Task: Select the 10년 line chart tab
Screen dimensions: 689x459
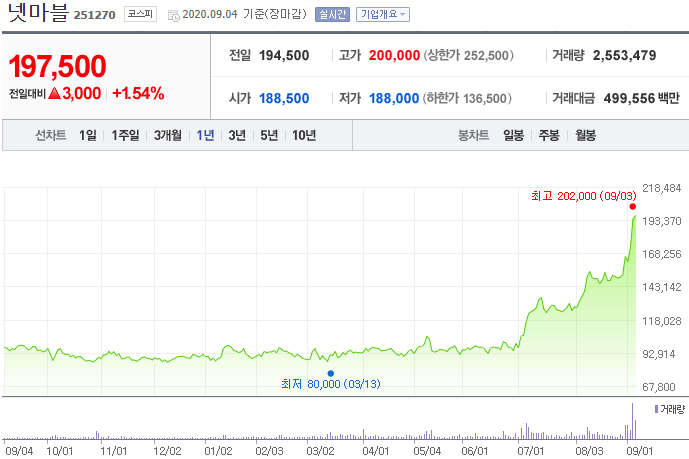Action: (x=304, y=135)
